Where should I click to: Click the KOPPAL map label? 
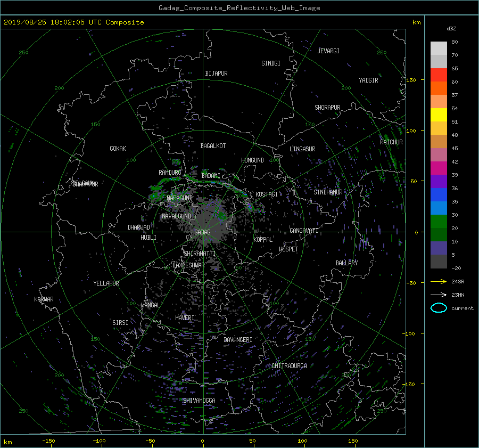(x=263, y=239)
